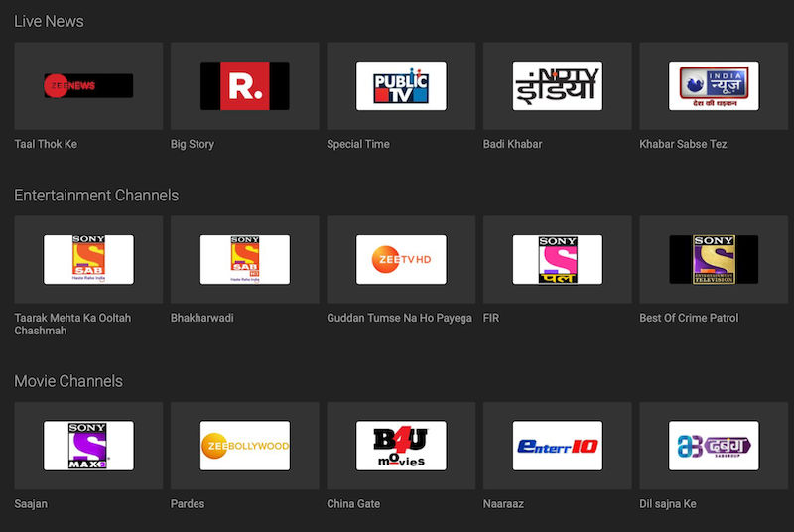
Task: Select the Zee TV HD logo
Action: click(x=401, y=259)
